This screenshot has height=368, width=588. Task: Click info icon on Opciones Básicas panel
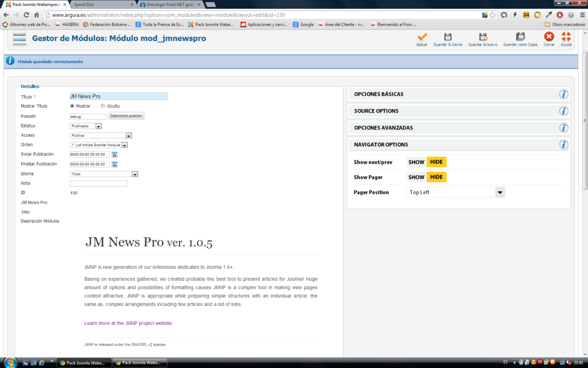[563, 94]
